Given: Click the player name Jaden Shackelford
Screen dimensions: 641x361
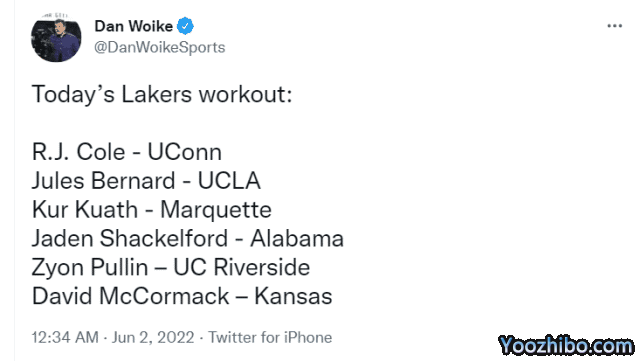Looking at the screenshot, I should [x=130, y=238].
